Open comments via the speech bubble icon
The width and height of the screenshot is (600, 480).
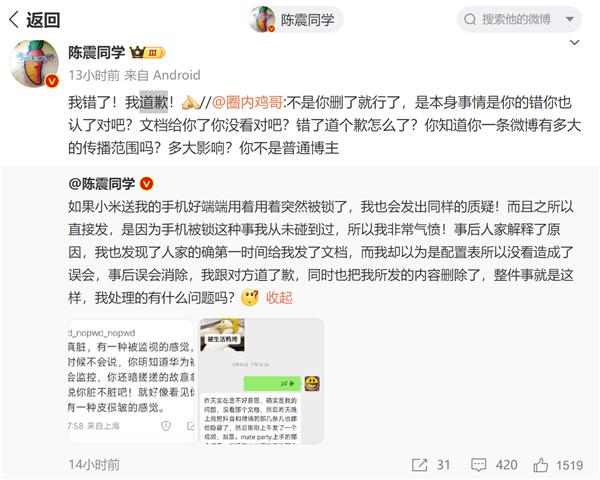coord(478,465)
